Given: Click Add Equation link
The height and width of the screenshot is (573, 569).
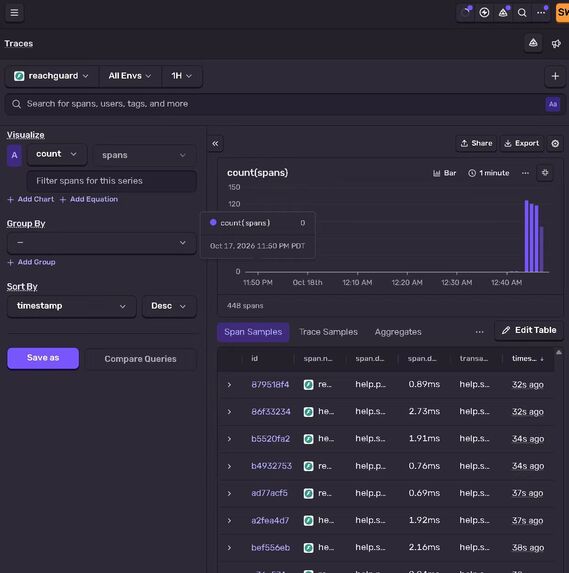Looking at the screenshot, I should 89,200.
